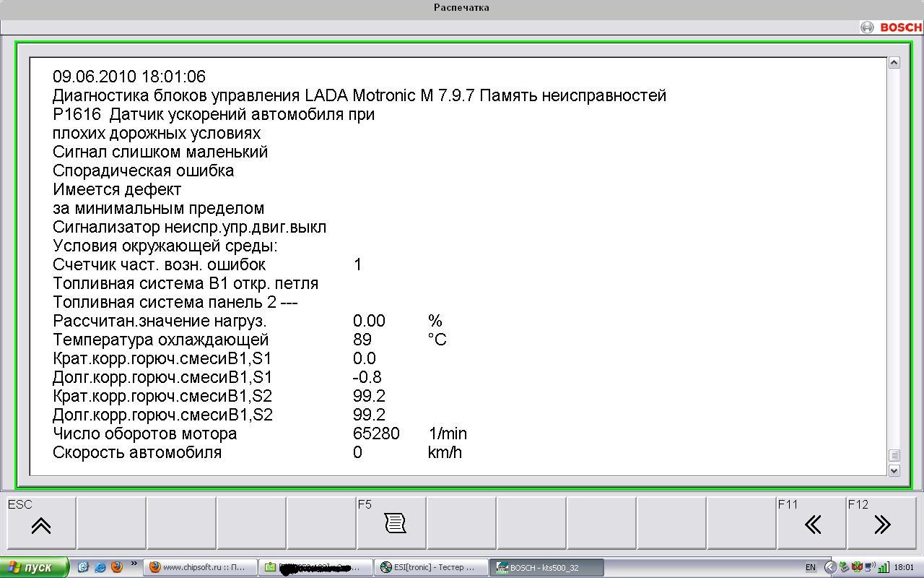Launch Internet Explorer from quick launch
The width and height of the screenshot is (924, 578).
click(100, 567)
